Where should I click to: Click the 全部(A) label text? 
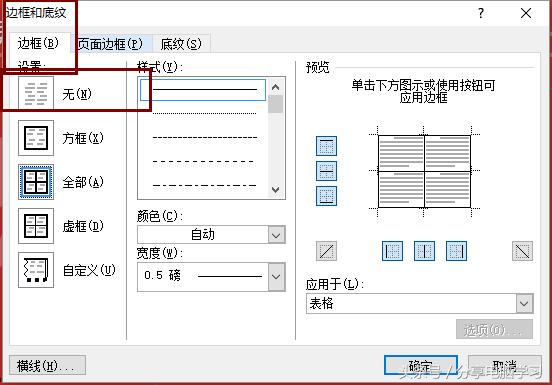pyautogui.click(x=83, y=182)
